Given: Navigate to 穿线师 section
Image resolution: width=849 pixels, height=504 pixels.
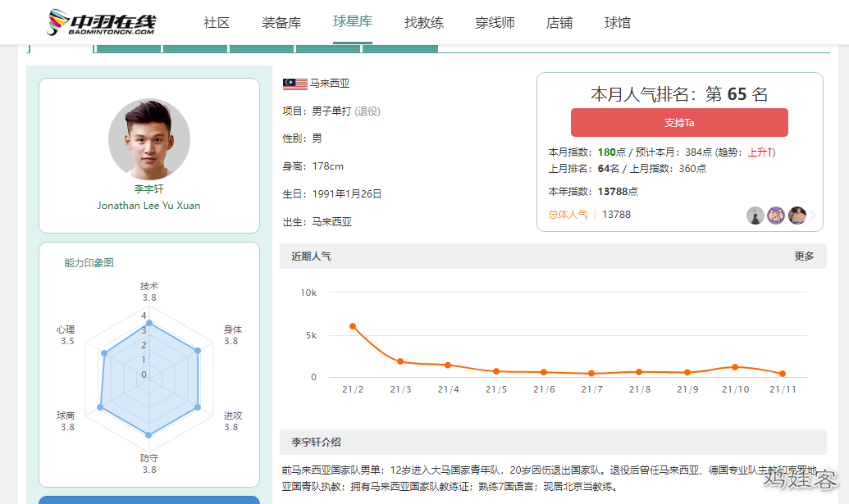Looking at the screenshot, I should (x=495, y=23).
